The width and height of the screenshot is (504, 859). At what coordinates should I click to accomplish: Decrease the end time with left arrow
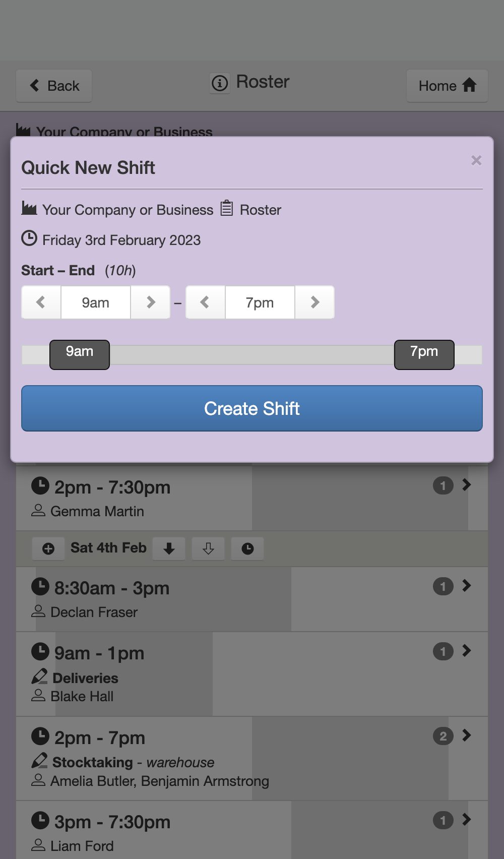click(x=205, y=302)
